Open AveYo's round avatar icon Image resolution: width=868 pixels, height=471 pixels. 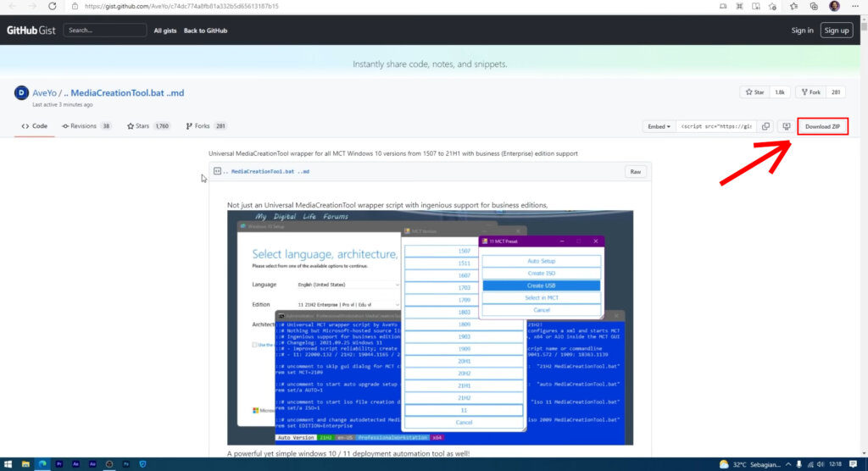tap(21, 92)
